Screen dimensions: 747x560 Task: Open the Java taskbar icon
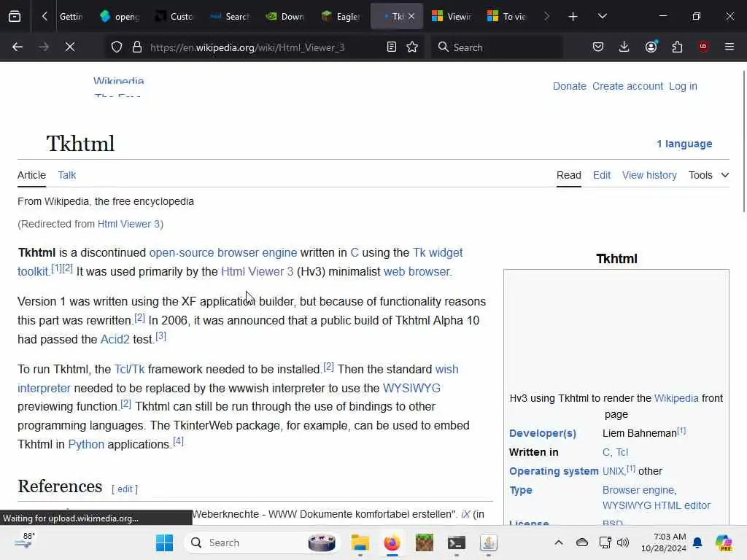488,542
